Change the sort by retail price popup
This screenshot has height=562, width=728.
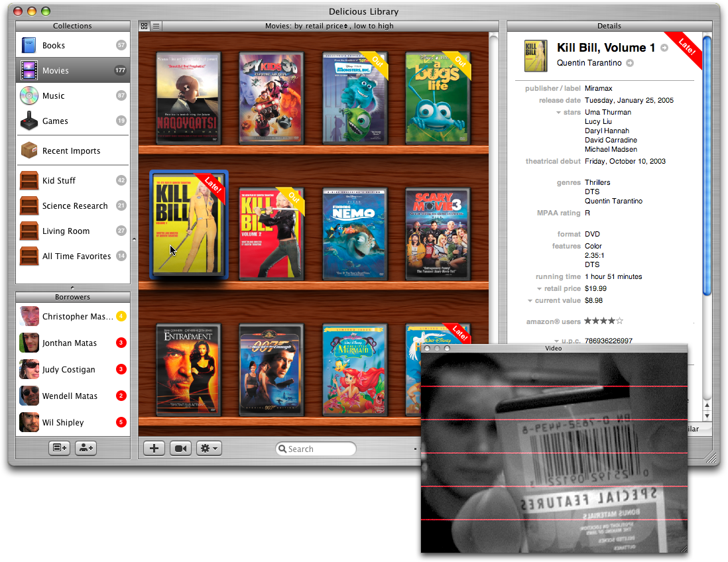point(326,26)
